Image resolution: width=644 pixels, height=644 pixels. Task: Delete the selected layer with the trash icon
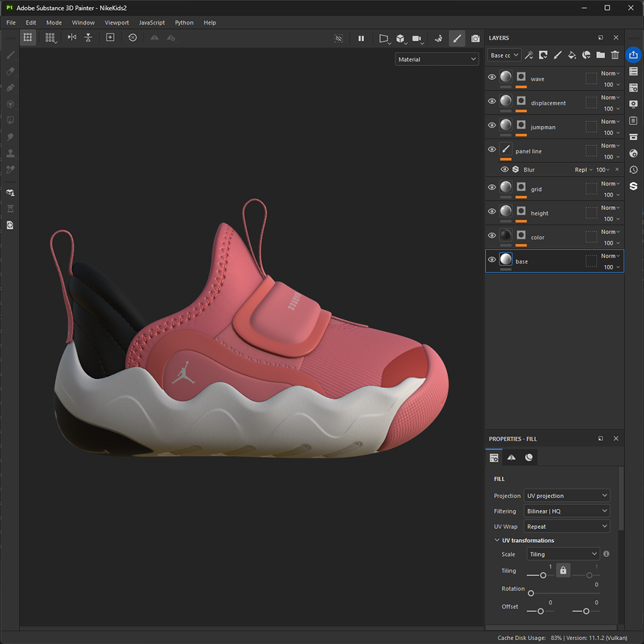(615, 55)
